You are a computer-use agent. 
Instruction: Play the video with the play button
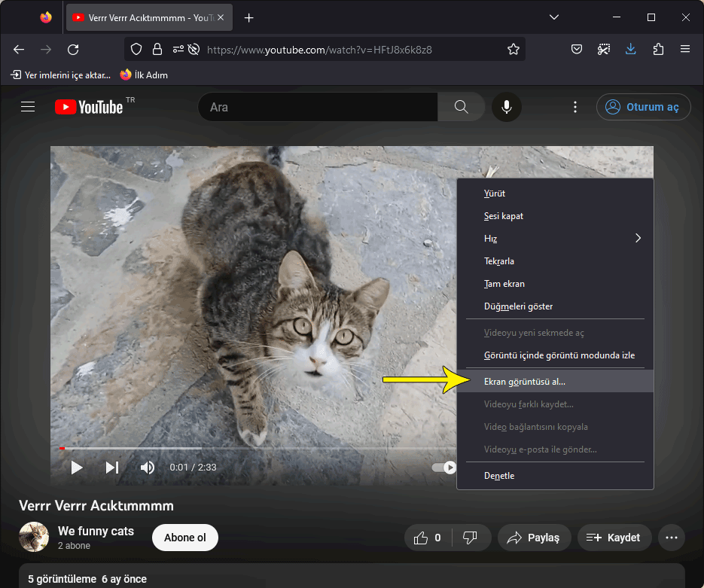77,468
